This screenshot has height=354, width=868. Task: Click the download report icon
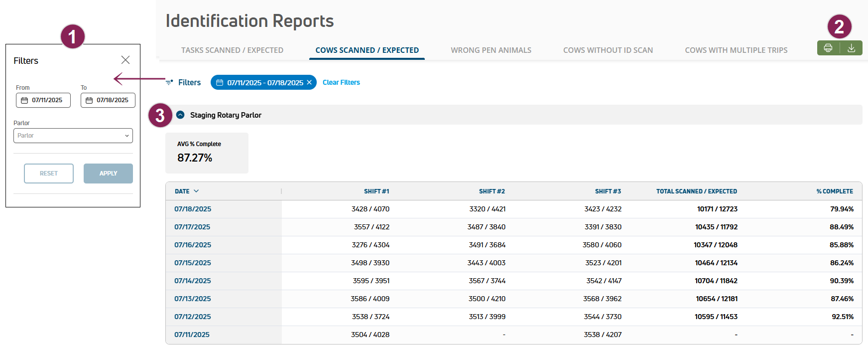[x=852, y=48]
